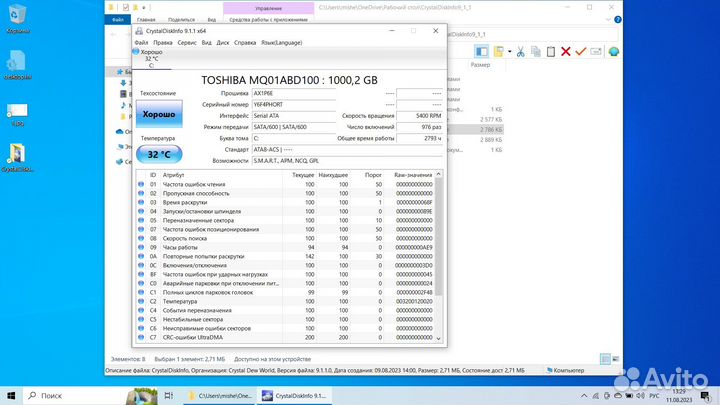Open the blue help question mark in Explorer

click(618, 20)
